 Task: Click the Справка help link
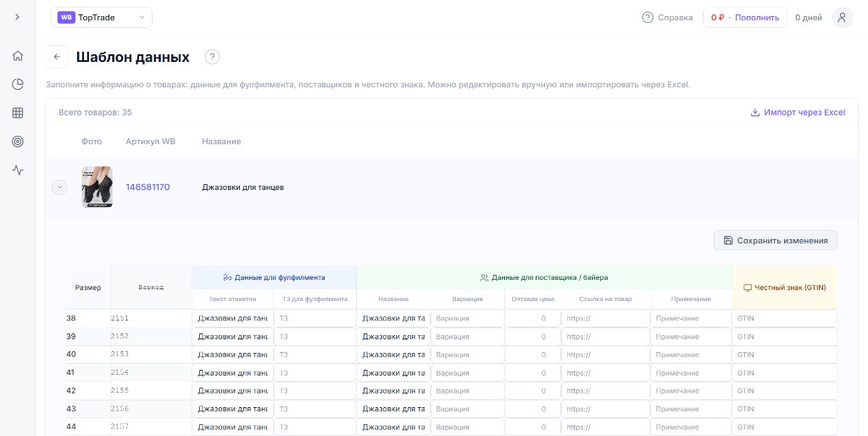tap(667, 18)
